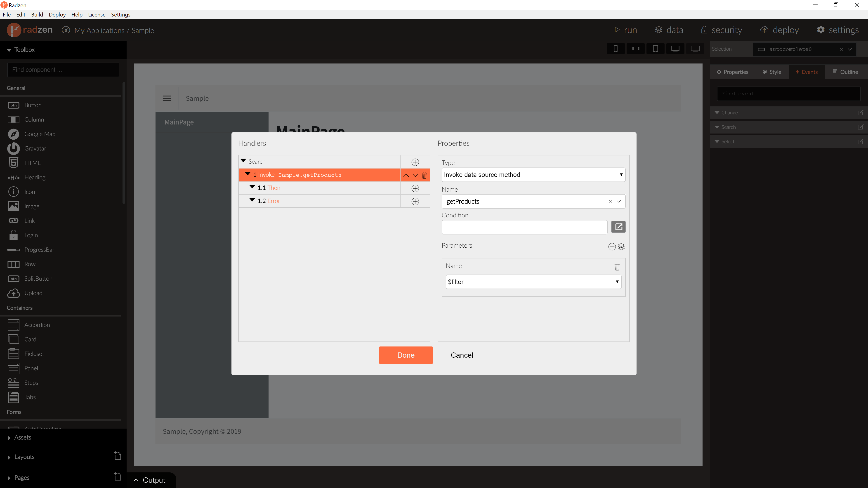Go to My Applications breadcrumb
Screen dimensions: 868x488
(99, 31)
